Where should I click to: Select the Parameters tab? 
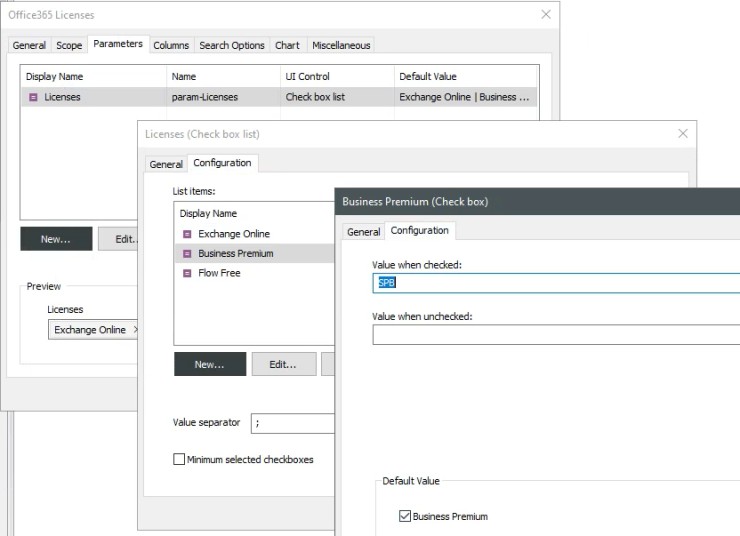(x=118, y=44)
